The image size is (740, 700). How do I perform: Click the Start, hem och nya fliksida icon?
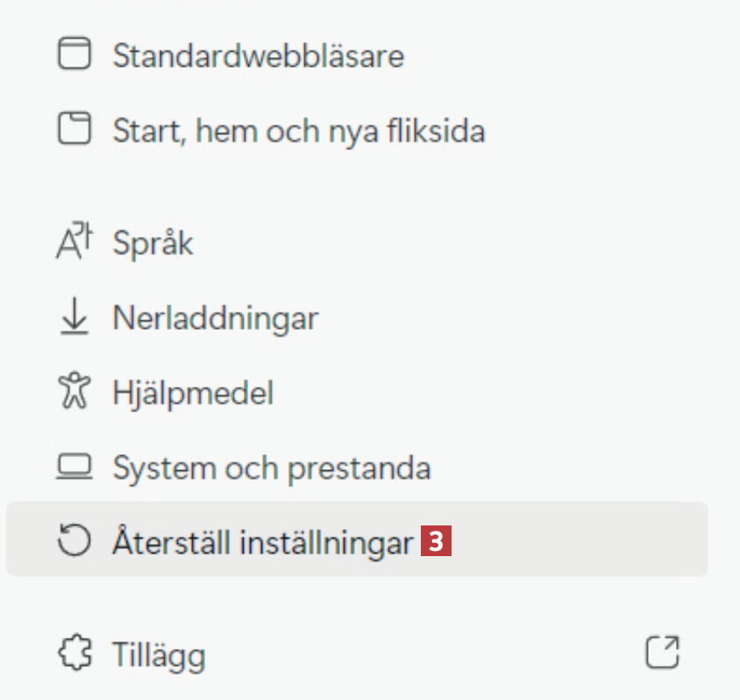pos(75,131)
